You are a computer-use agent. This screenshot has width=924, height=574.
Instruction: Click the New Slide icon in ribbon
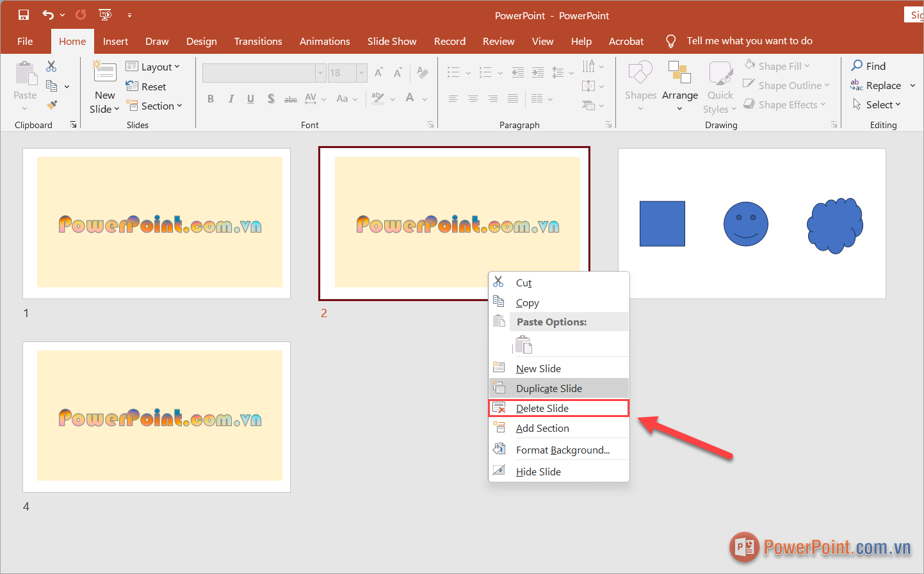coord(104,71)
